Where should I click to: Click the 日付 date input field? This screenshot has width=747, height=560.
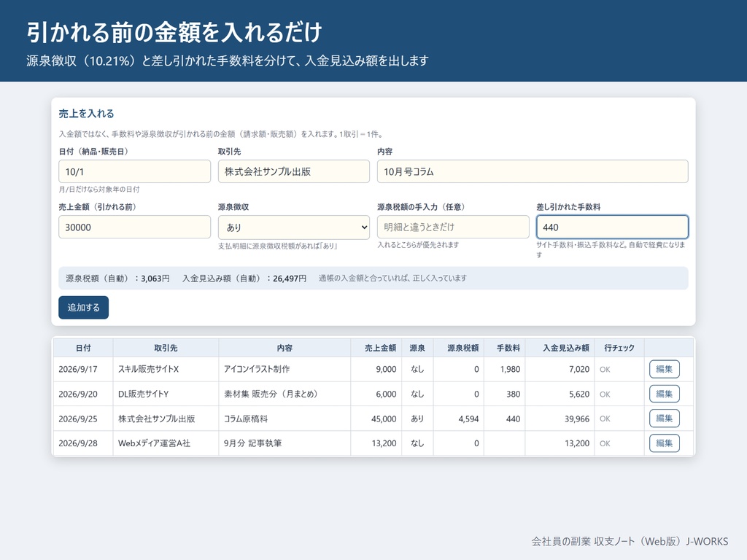(x=134, y=171)
